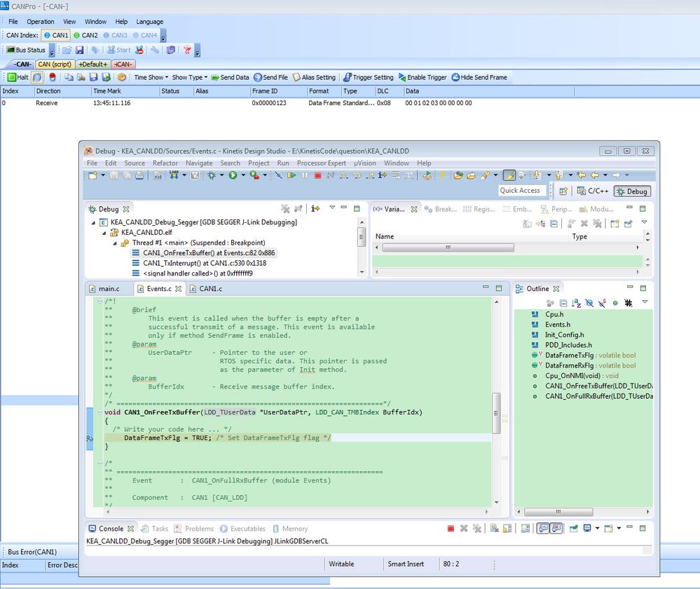Open the Navigate menu in Kinetis
The image size is (700, 589).
199,163
